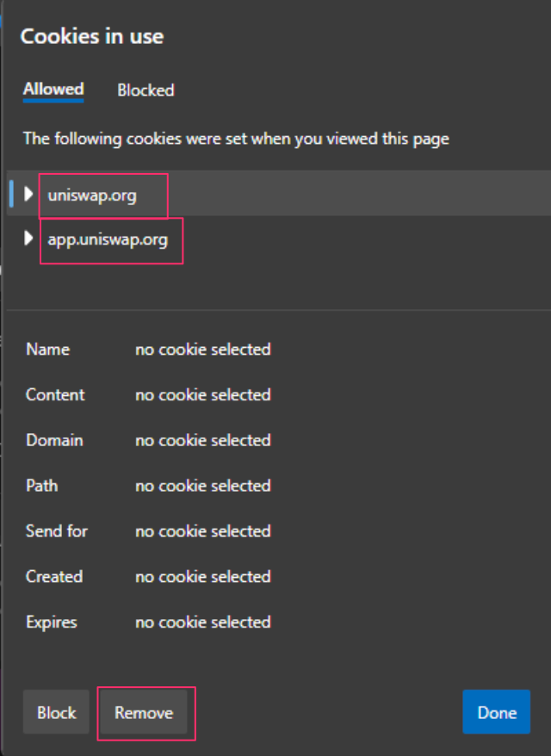Select the app.uniswap.org row

point(279,239)
